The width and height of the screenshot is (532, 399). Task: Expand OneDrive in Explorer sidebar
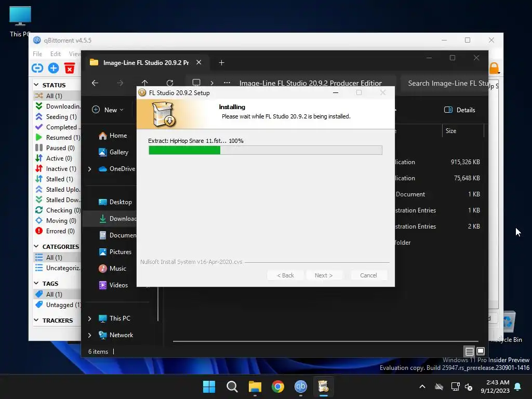click(89, 169)
